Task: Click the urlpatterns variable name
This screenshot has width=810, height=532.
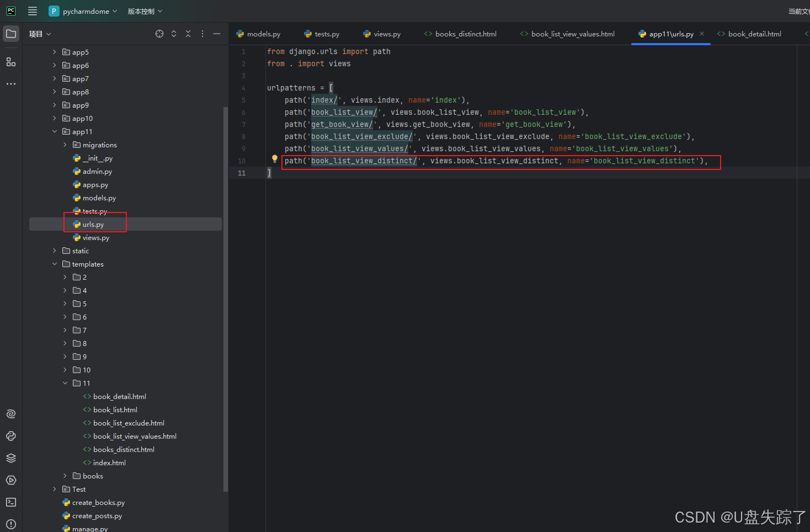Action: click(291, 88)
